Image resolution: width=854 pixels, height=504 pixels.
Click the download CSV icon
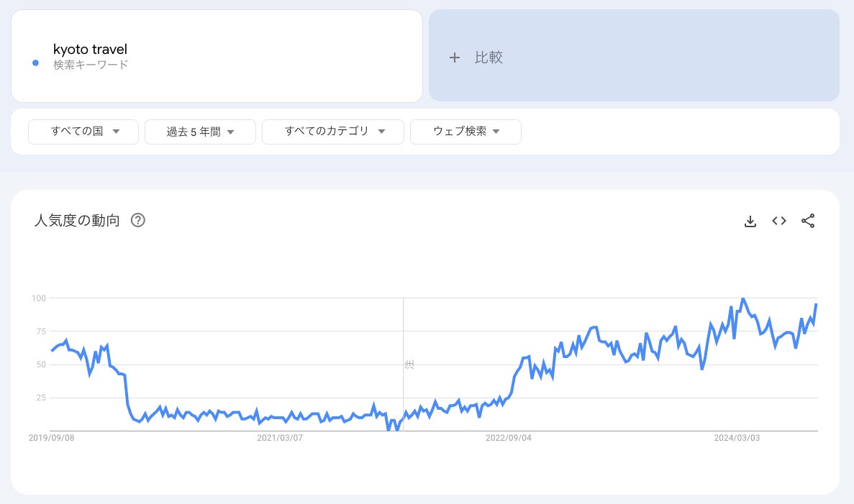pyautogui.click(x=750, y=221)
